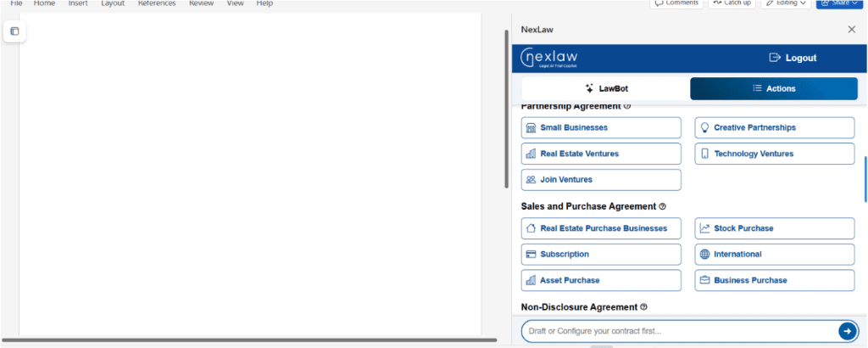
Task: Click the Catch up button
Action: [x=732, y=3]
